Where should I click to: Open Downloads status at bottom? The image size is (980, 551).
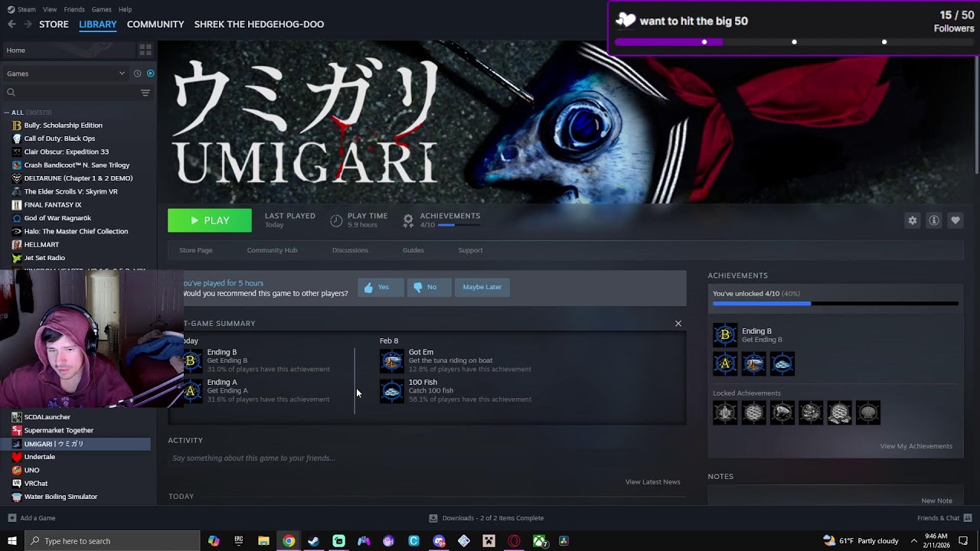coord(486,518)
